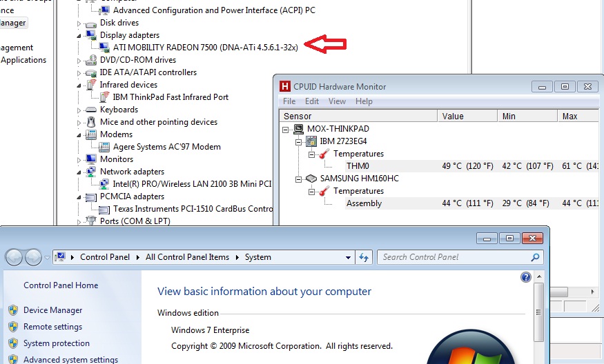Open the File menu in Hardware Monitor
604x364 pixels.
point(289,101)
